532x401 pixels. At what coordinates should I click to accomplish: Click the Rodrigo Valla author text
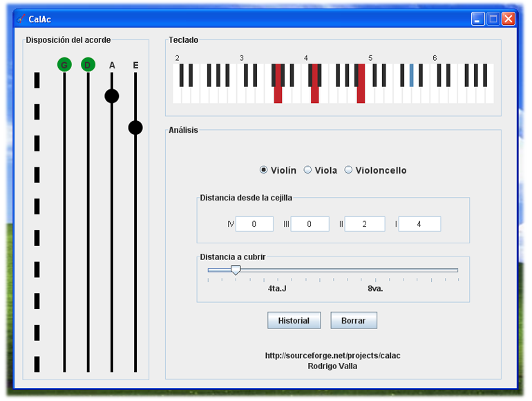(x=332, y=366)
